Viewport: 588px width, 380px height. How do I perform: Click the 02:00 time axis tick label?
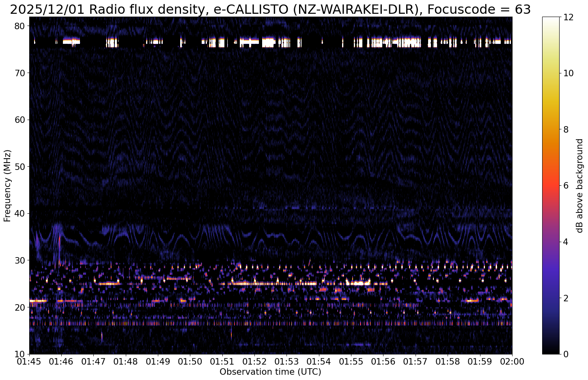click(x=512, y=361)
